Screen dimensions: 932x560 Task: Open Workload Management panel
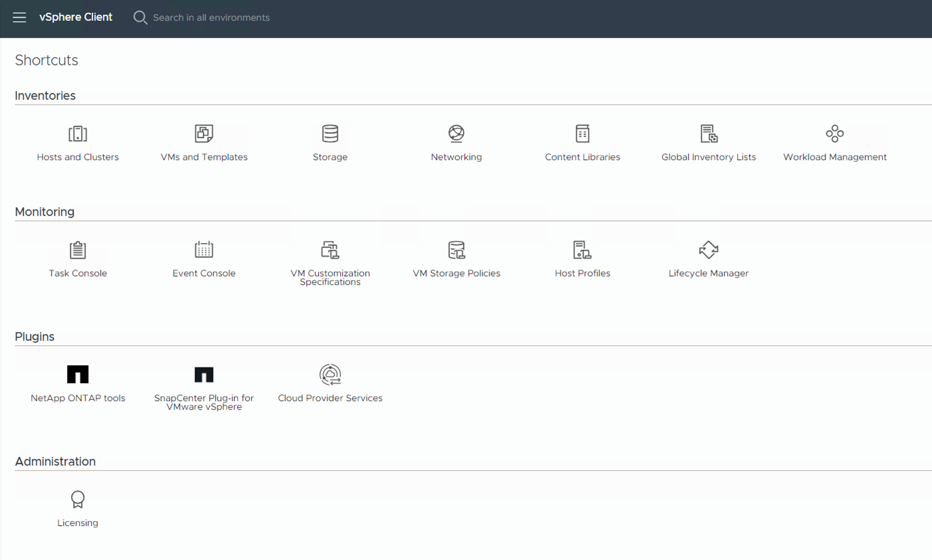[835, 142]
